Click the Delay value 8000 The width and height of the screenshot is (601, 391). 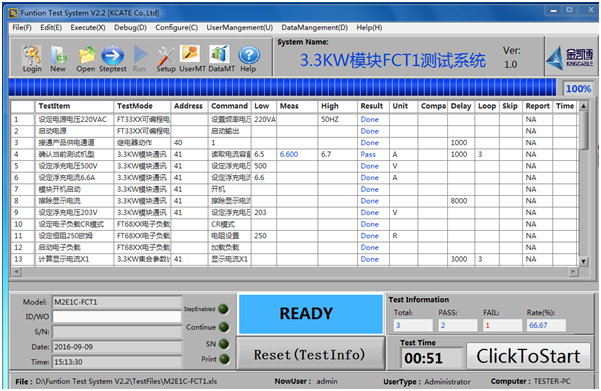[x=459, y=201]
